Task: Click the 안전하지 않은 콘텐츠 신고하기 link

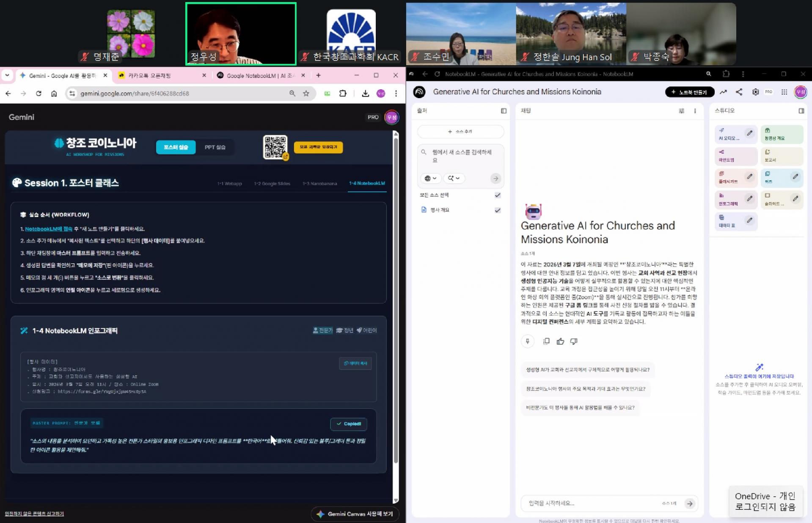Action: (x=34, y=514)
